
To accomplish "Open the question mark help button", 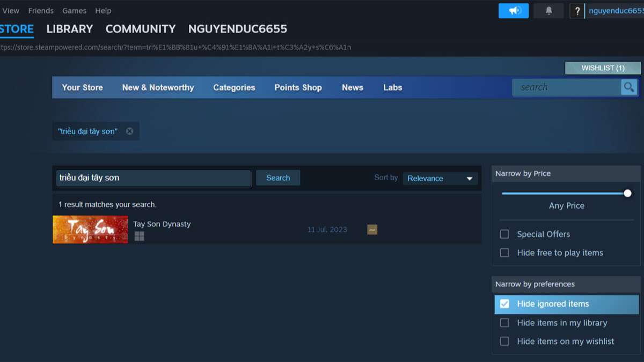I will pos(577,11).
